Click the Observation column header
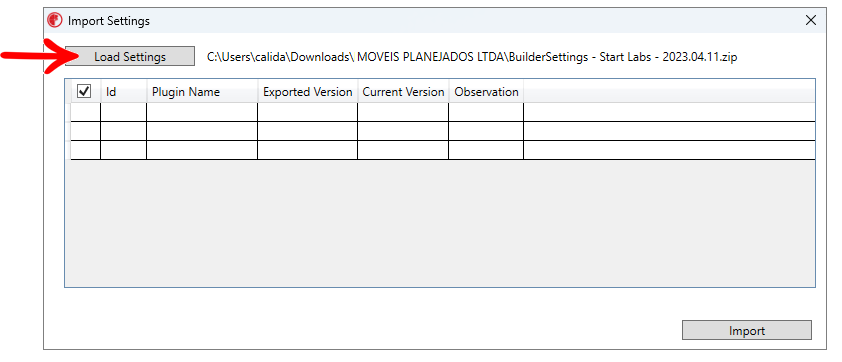This screenshot has width=842, height=362. [487, 92]
